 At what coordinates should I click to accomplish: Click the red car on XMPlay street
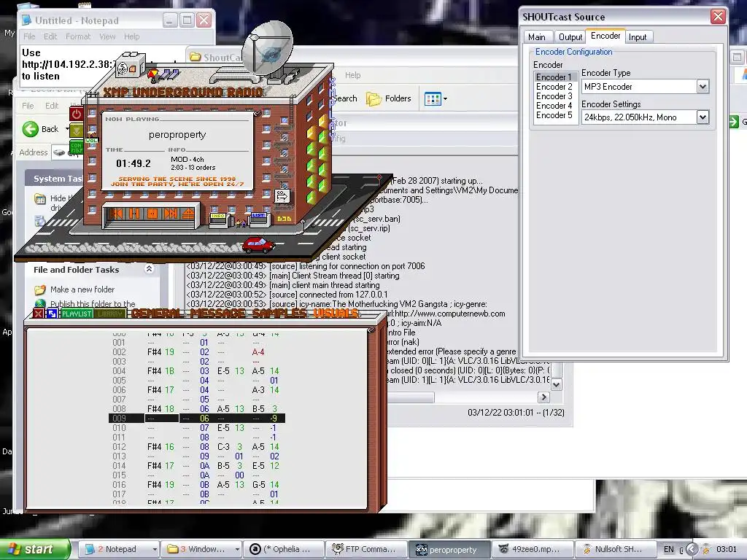point(258,245)
